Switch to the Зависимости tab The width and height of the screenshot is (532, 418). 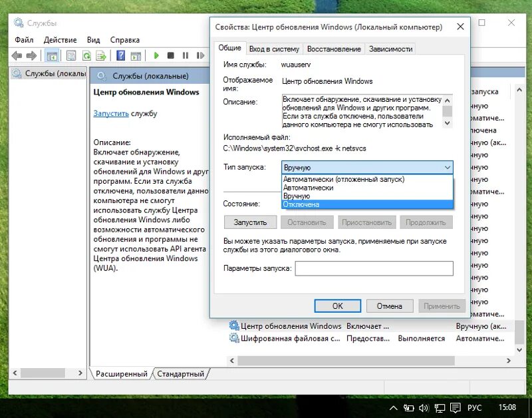tap(390, 49)
